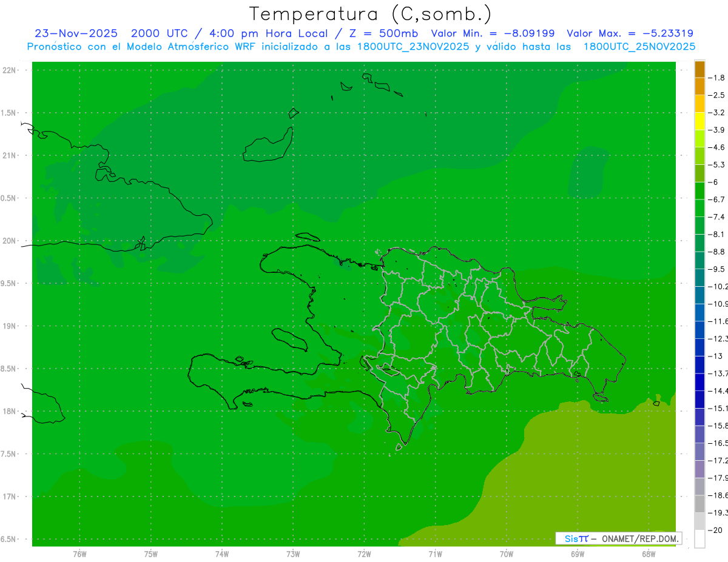728x562 pixels.
Task: Click the '18N' latitude axis label
Action: tap(10, 411)
